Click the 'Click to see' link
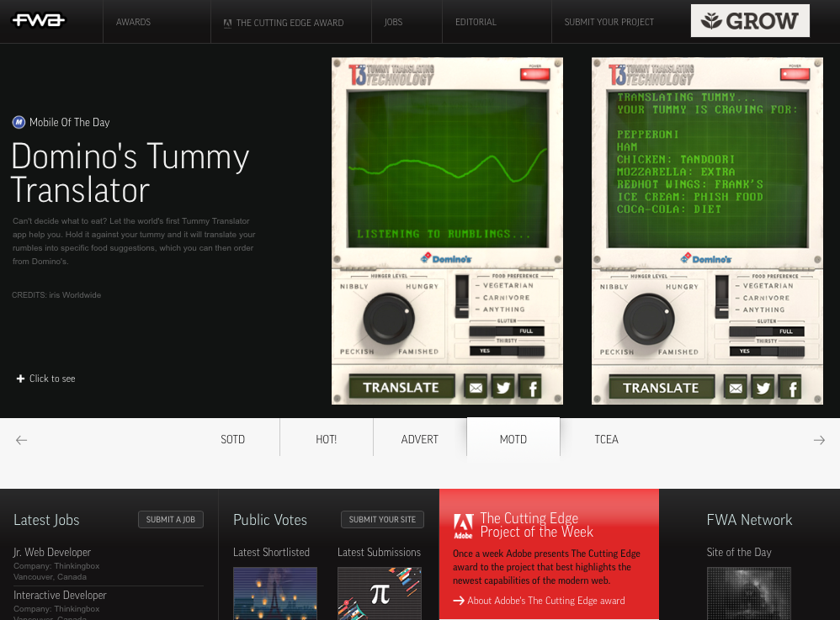Screen dimensions: 840x620 (x=52, y=379)
